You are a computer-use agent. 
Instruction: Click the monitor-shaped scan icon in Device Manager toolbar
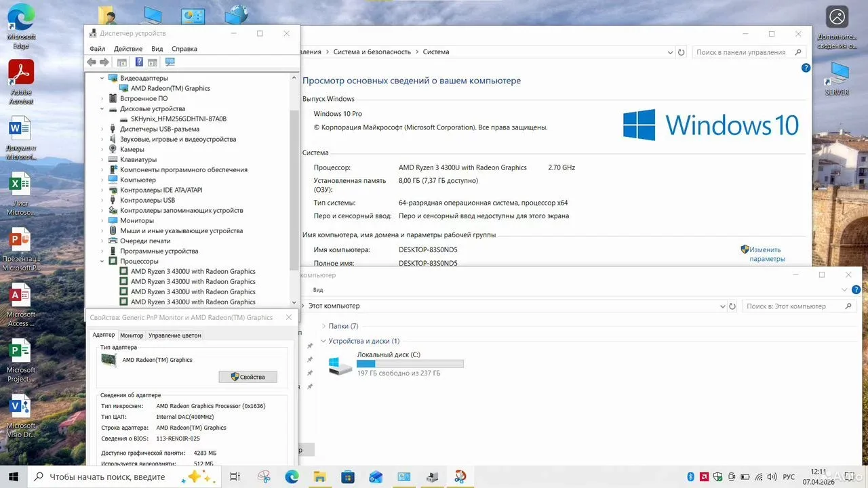click(170, 62)
